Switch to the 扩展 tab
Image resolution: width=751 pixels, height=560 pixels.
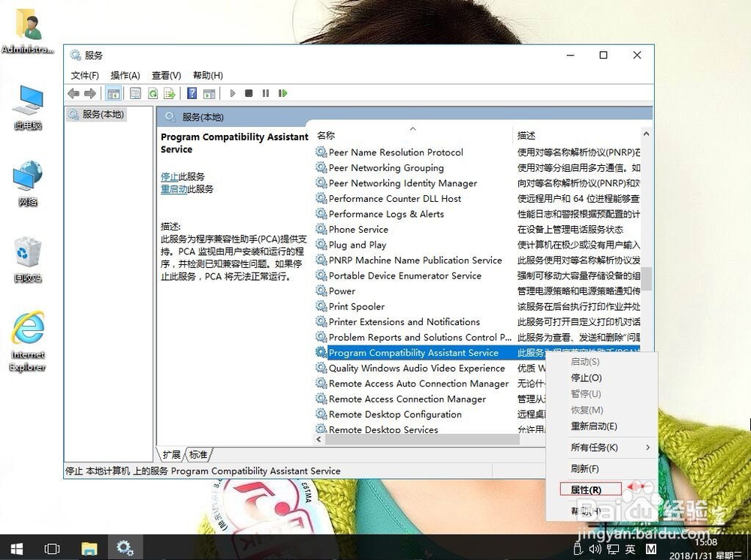(170, 453)
